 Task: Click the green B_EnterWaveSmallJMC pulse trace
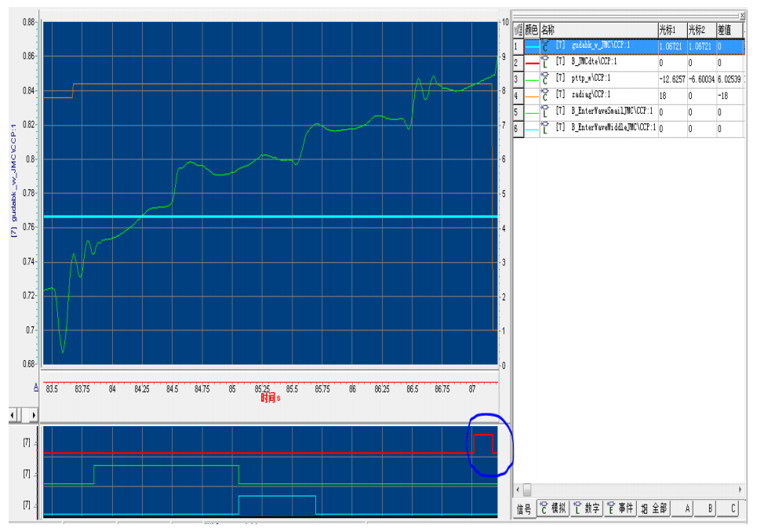tap(166, 466)
